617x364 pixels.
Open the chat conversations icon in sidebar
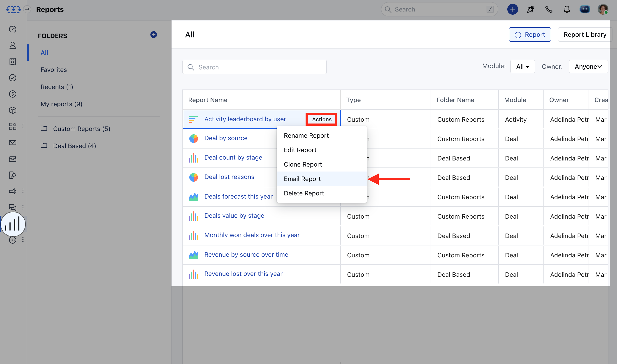pos(12,207)
